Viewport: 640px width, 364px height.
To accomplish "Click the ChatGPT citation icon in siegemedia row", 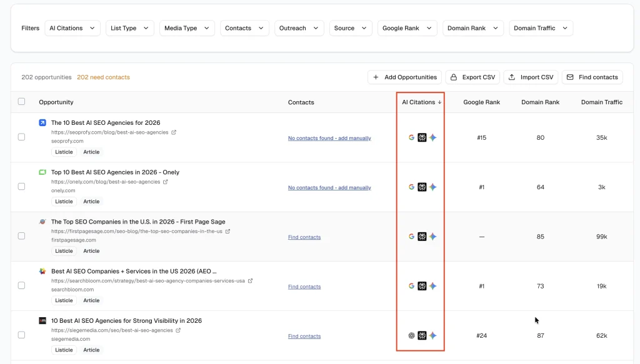I will pyautogui.click(x=411, y=335).
